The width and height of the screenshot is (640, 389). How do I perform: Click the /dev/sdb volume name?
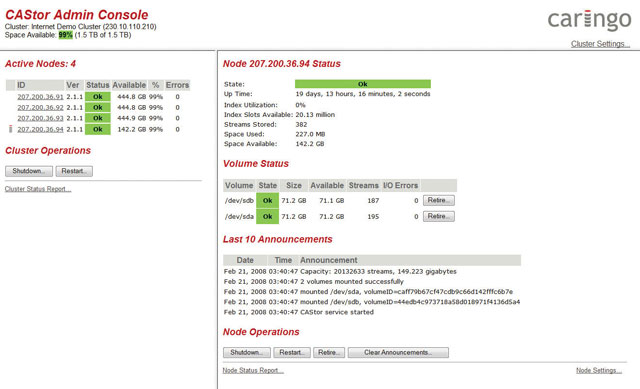click(x=239, y=200)
